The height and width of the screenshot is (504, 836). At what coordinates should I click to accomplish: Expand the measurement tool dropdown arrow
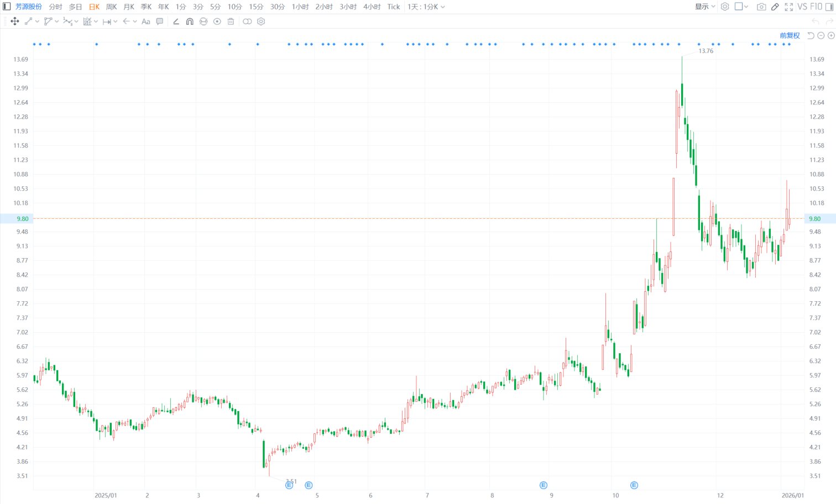(96, 22)
